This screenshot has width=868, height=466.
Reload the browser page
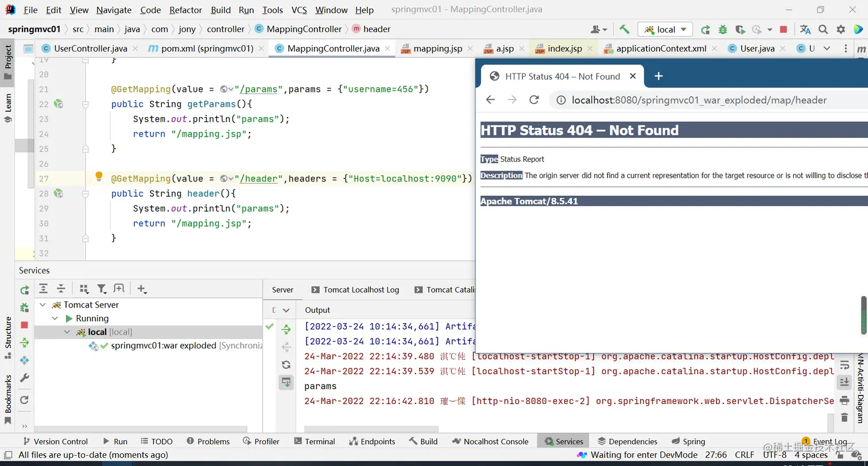click(x=534, y=100)
